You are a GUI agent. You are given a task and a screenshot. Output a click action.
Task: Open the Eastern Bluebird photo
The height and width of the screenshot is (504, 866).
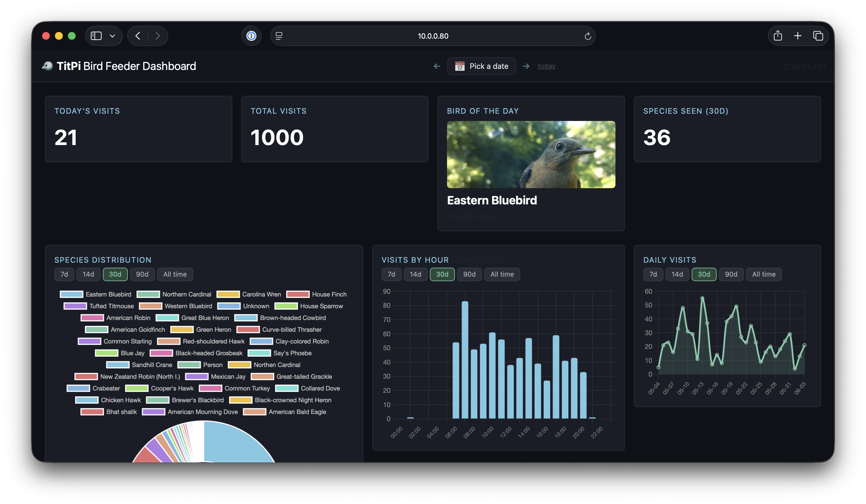coord(531,154)
